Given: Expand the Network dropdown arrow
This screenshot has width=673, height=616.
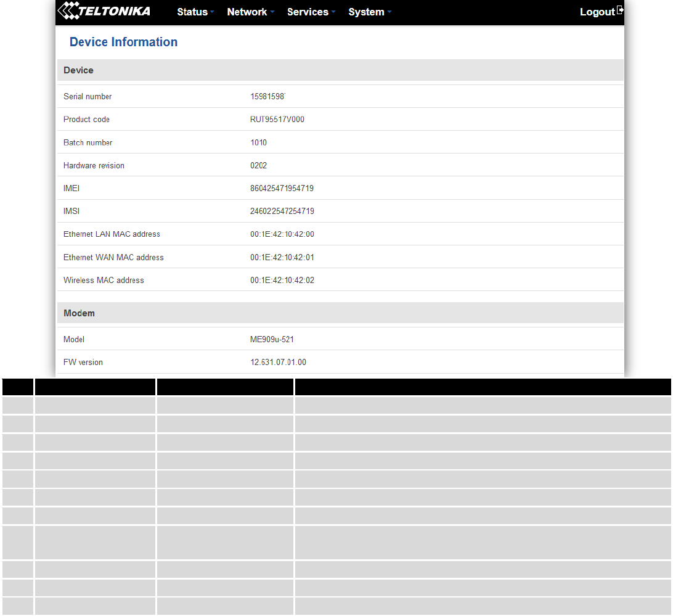Looking at the screenshot, I should point(272,12).
